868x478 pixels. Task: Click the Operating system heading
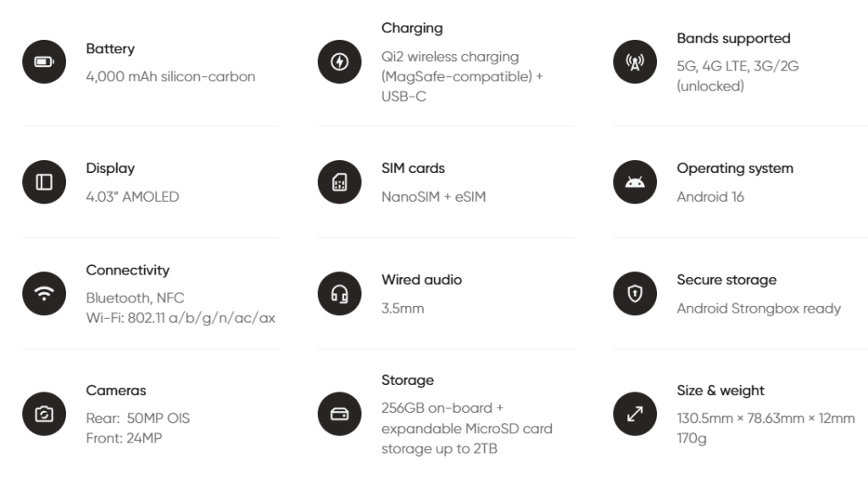pyautogui.click(x=735, y=168)
